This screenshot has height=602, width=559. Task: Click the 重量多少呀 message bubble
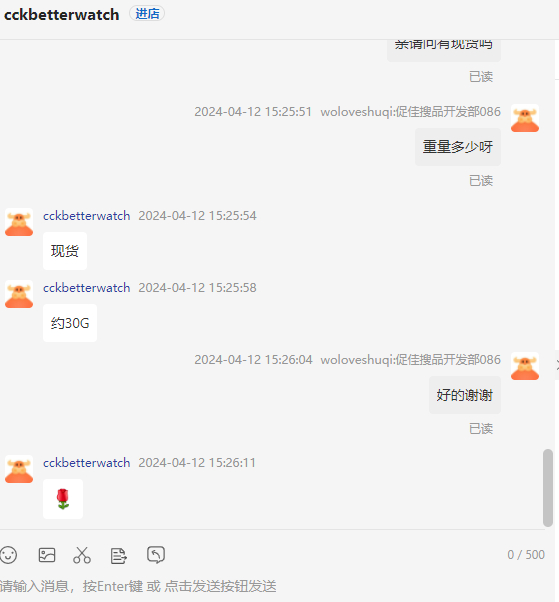point(458,147)
